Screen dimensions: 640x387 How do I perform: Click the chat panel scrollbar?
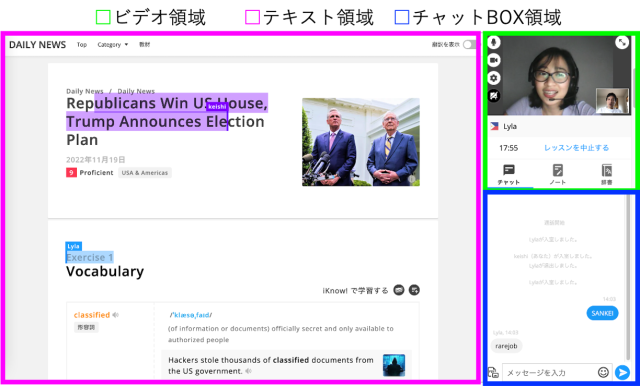coord(629,278)
